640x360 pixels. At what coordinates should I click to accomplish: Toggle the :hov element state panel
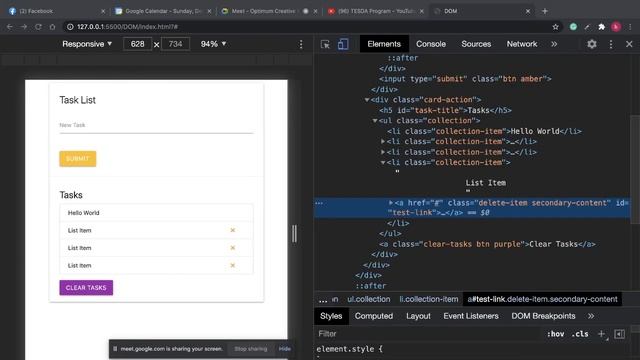click(x=556, y=334)
